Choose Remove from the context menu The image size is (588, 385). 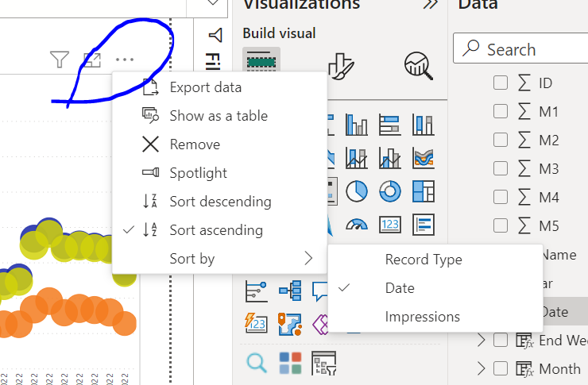tap(219, 144)
